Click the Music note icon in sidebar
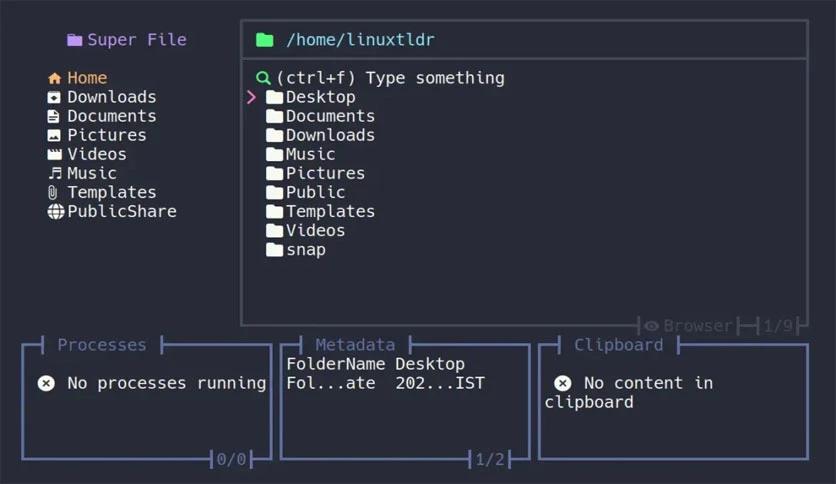 click(54, 173)
